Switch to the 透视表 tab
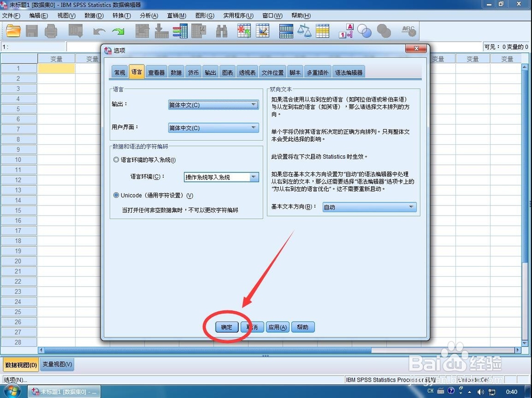 (x=247, y=72)
